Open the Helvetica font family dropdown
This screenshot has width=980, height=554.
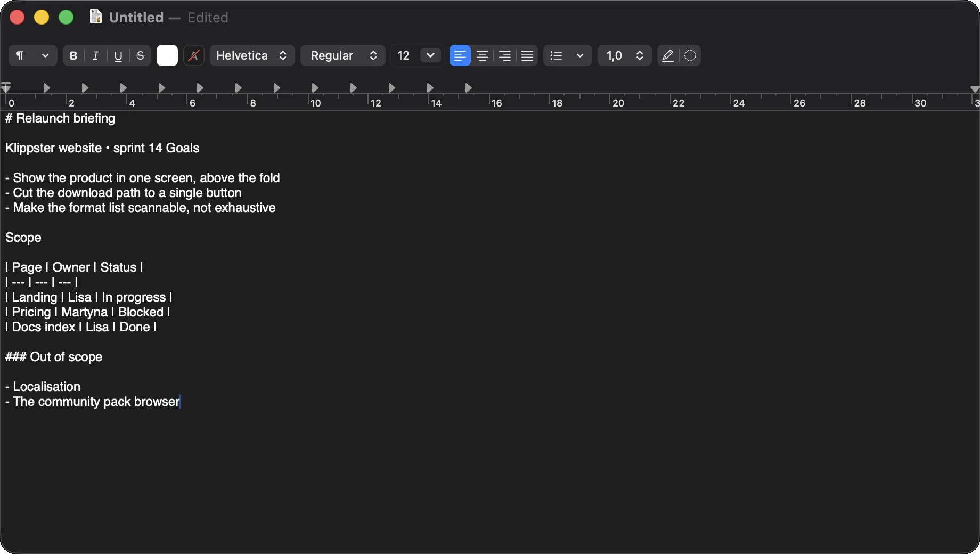tap(252, 55)
